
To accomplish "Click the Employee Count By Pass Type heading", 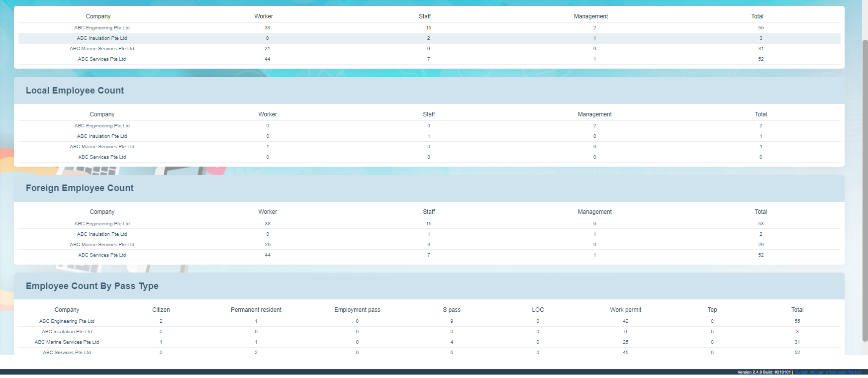I will tap(92, 286).
